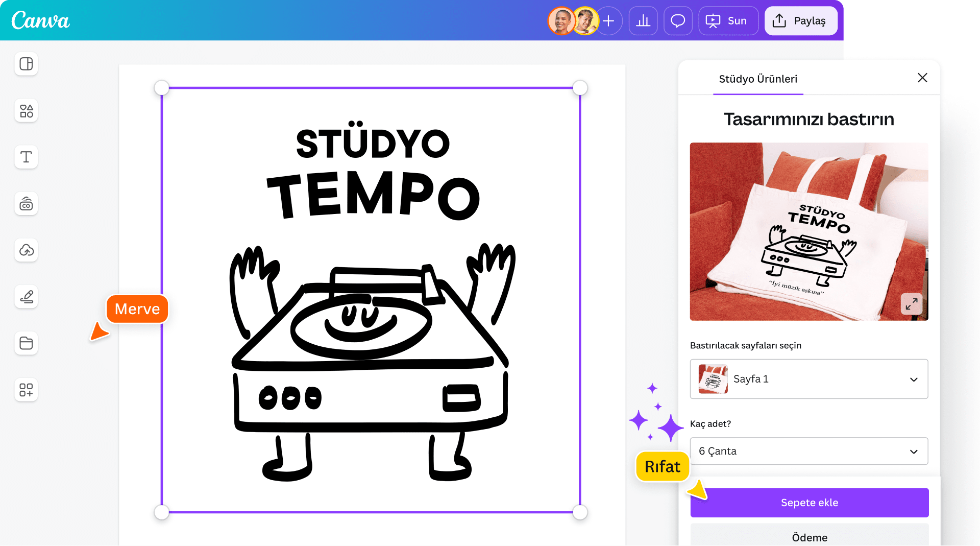
Task: Open the Uploads cloud icon
Action: tap(26, 250)
